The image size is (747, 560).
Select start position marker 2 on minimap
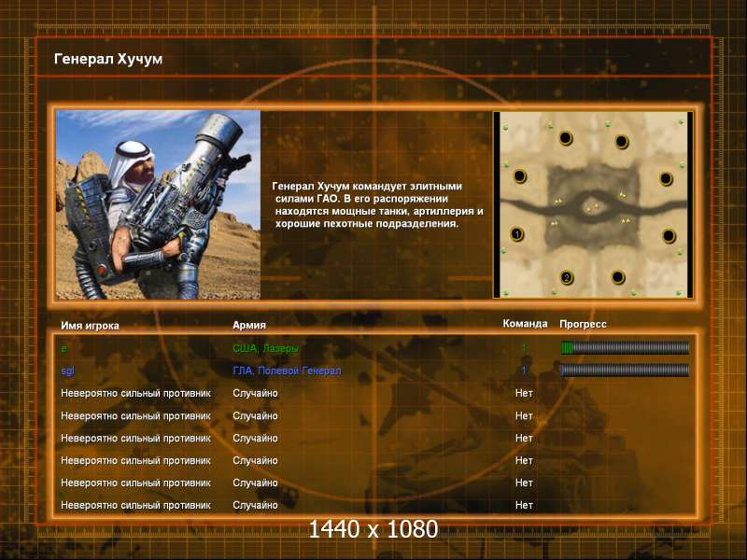(567, 277)
